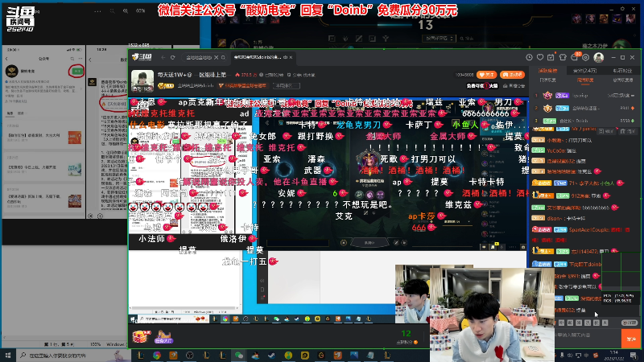
Task: Open followed channels heart icon
Action: coord(540,57)
